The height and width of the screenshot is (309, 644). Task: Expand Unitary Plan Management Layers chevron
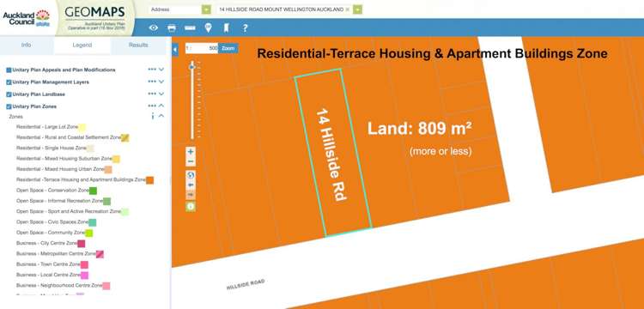tap(161, 82)
